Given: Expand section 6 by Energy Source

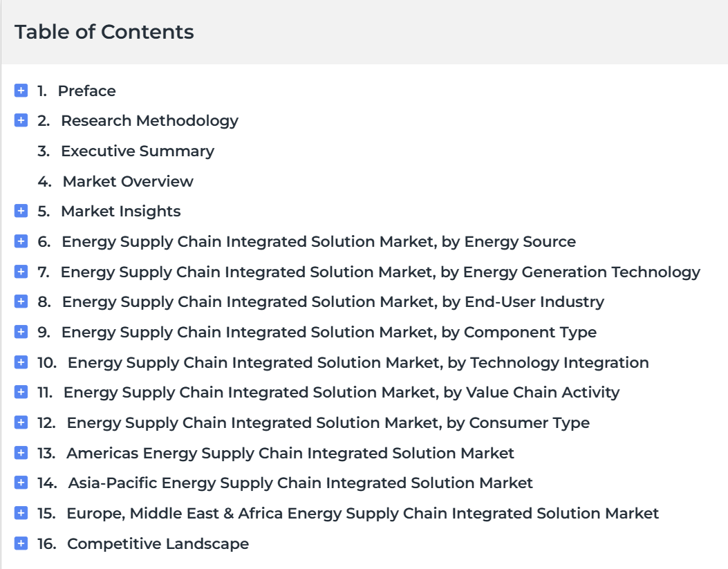Looking at the screenshot, I should (x=21, y=241).
